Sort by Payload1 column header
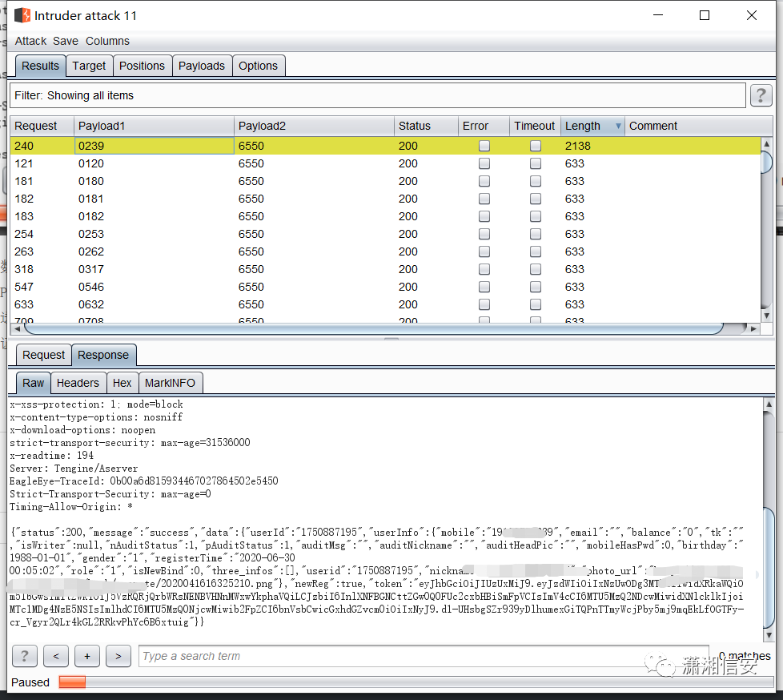This screenshot has height=700, width=783. [154, 126]
